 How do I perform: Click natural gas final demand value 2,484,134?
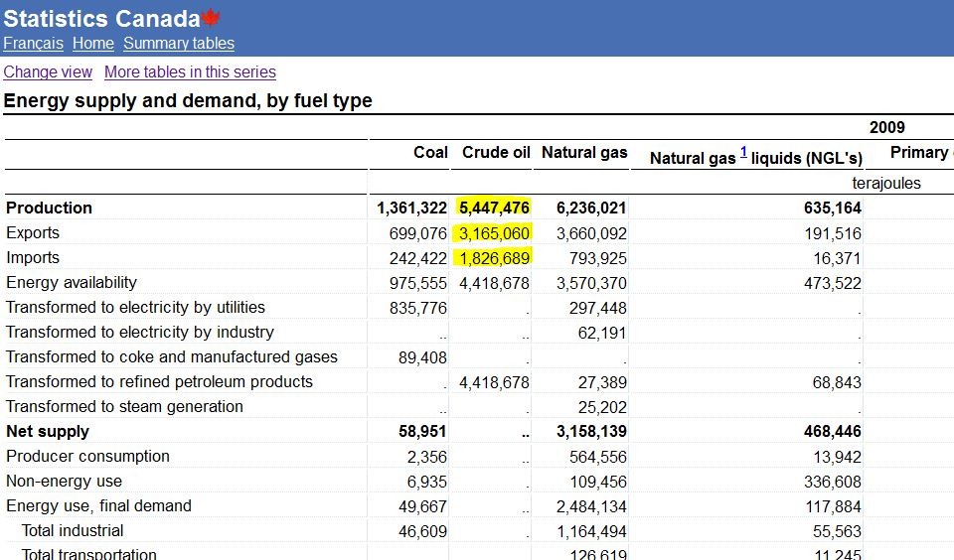[591, 506]
